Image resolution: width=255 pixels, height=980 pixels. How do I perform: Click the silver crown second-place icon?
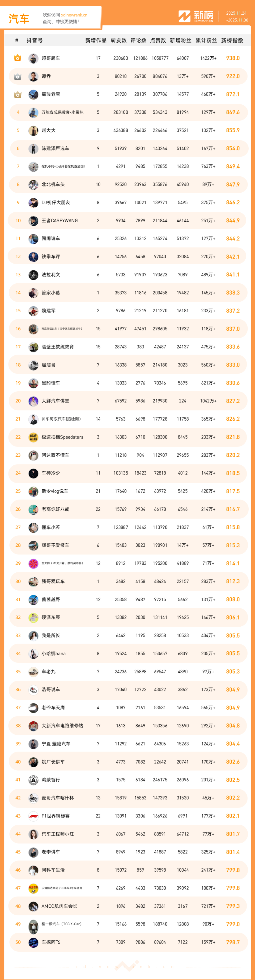pos(17,76)
